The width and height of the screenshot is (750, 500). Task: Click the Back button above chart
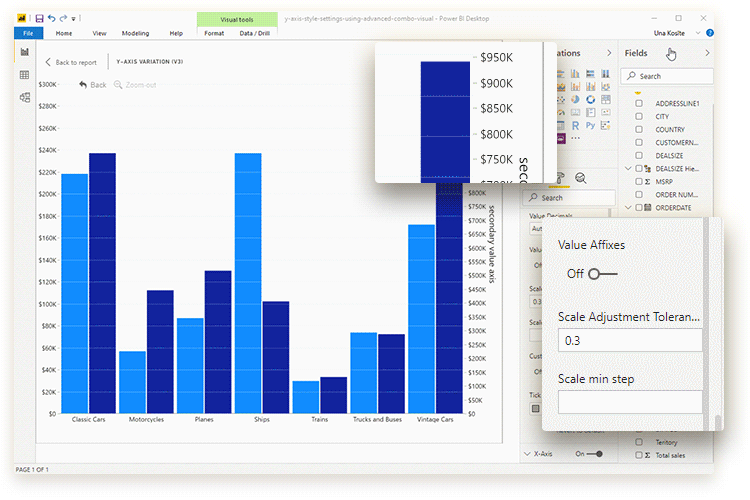coord(93,85)
